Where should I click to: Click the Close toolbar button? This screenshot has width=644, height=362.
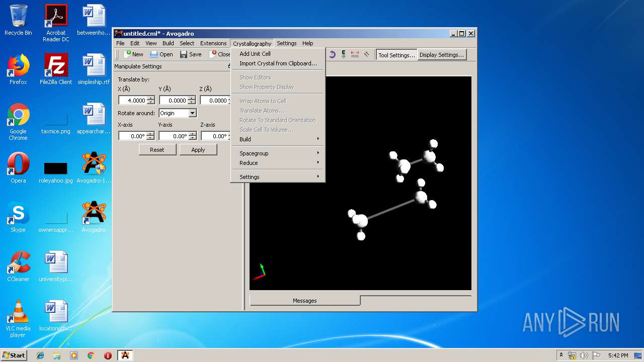click(220, 54)
